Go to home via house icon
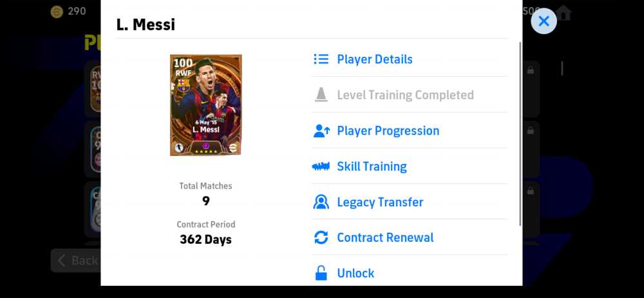Viewport: 644px width, 298px height. click(563, 13)
